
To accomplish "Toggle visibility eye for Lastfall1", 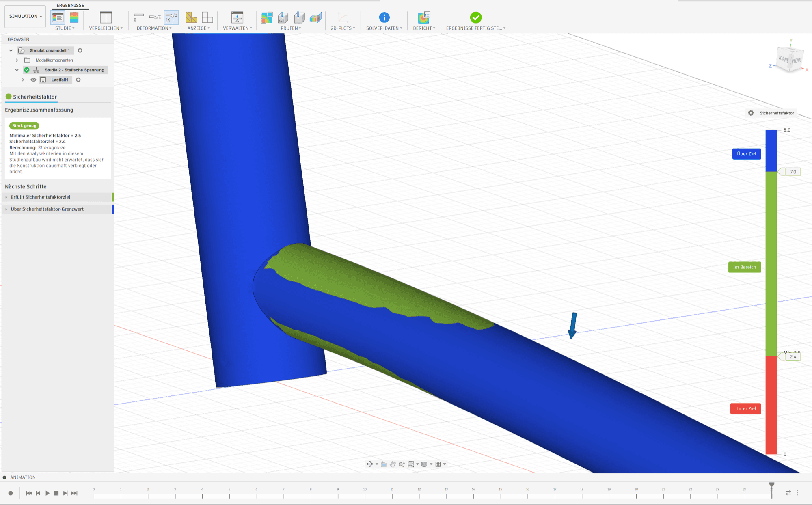I will [x=33, y=80].
